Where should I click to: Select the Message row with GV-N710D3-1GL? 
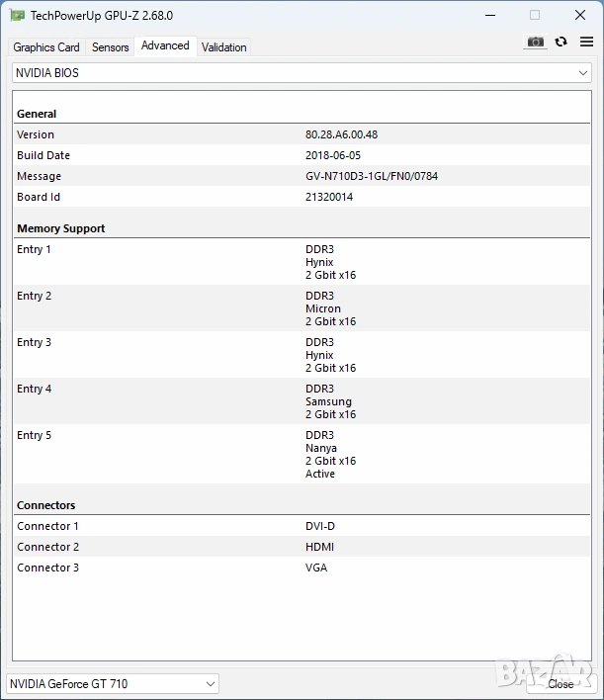pos(301,176)
